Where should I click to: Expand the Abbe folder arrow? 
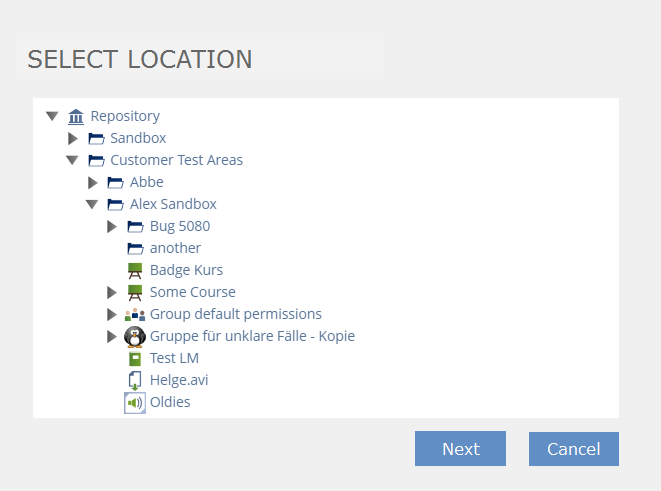92,182
